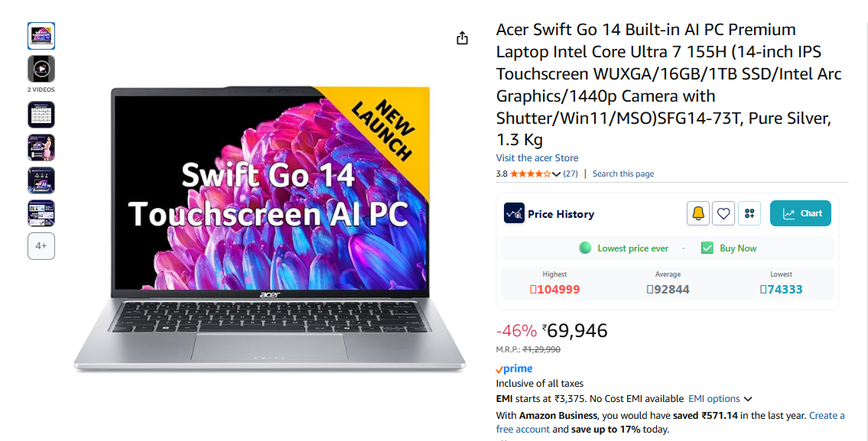Click the prime badge logo
868x441 pixels.
514,369
